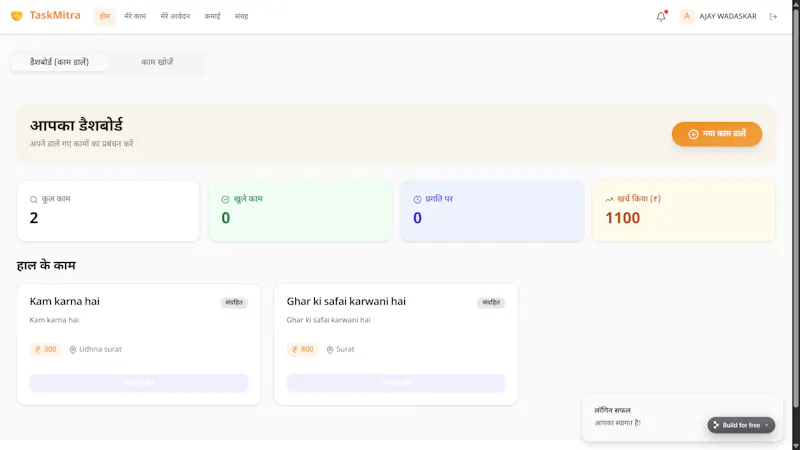This screenshot has height=450, width=800.
Task: Click the Build for free button
Action: click(741, 425)
